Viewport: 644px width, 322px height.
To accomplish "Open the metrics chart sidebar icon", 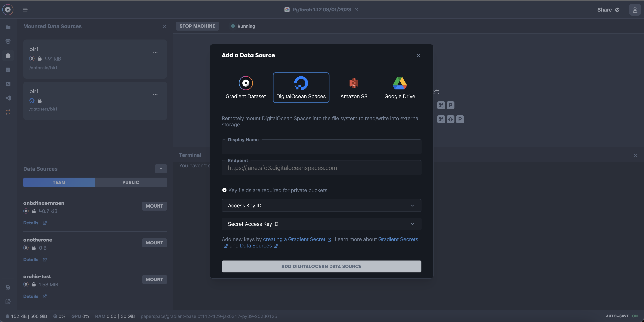I will tap(8, 70).
